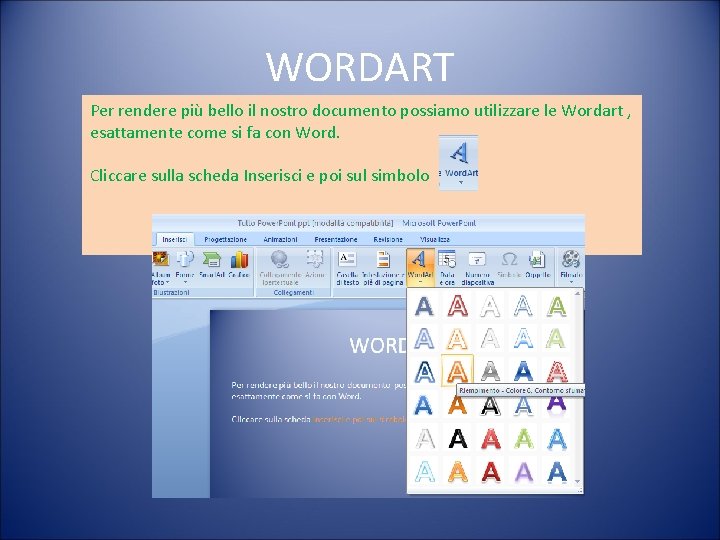Expand the Filmato dropdown arrow
The width and height of the screenshot is (720, 540).
pyautogui.click(x=571, y=282)
